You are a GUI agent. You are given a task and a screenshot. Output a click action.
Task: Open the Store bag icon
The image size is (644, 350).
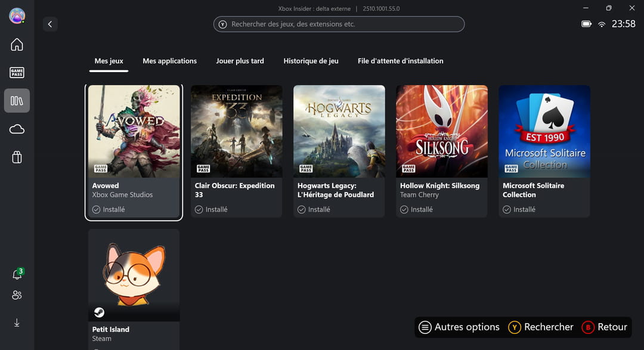(x=17, y=157)
